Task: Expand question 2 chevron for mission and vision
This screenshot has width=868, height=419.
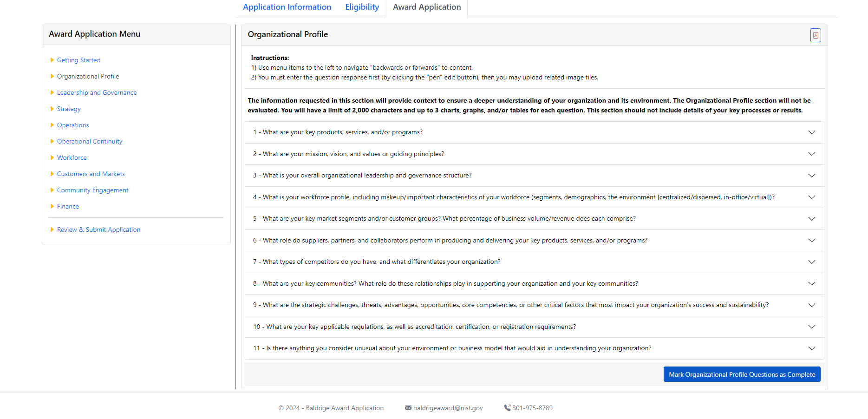Action: [x=811, y=154]
